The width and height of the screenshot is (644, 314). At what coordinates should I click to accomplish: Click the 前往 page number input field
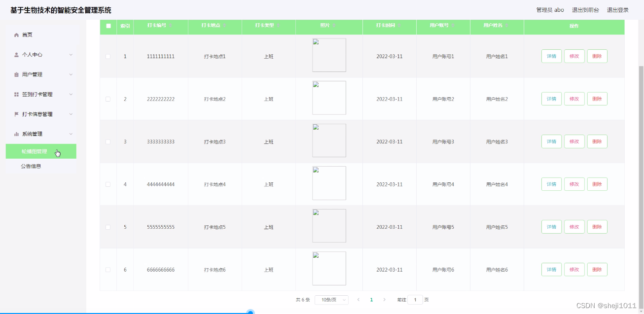tap(415, 299)
